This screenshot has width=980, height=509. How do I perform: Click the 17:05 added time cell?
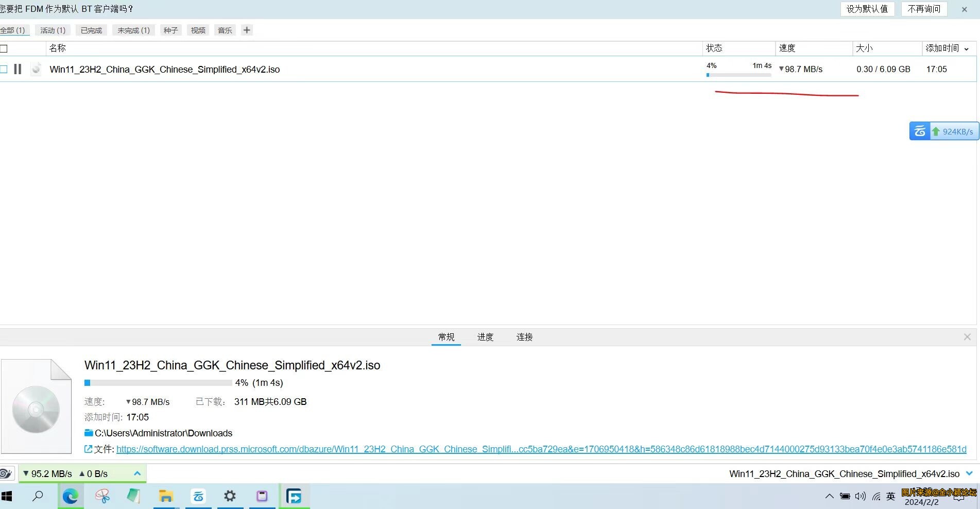(x=936, y=69)
